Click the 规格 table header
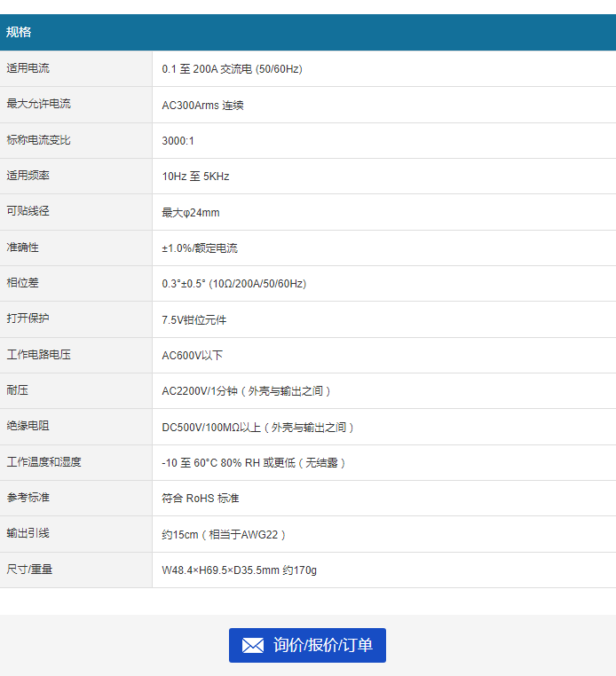 coord(19,32)
